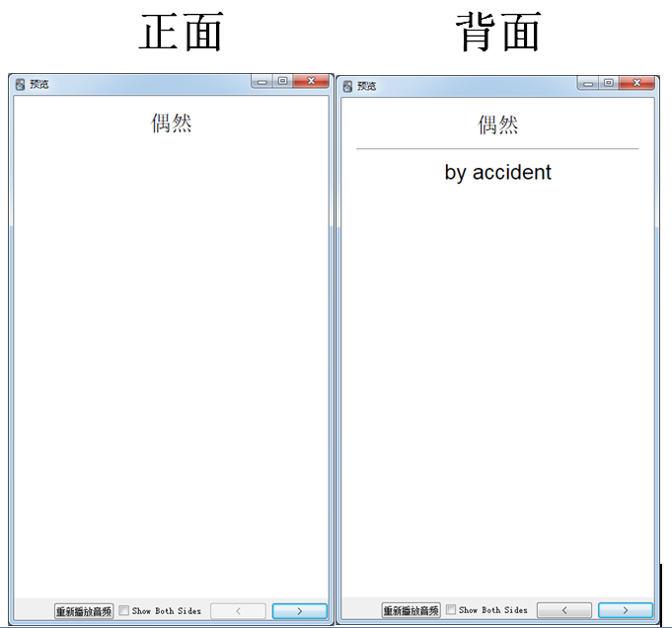
Task: Click the Anki app icon in the front window title bar
Action: pos(20,85)
